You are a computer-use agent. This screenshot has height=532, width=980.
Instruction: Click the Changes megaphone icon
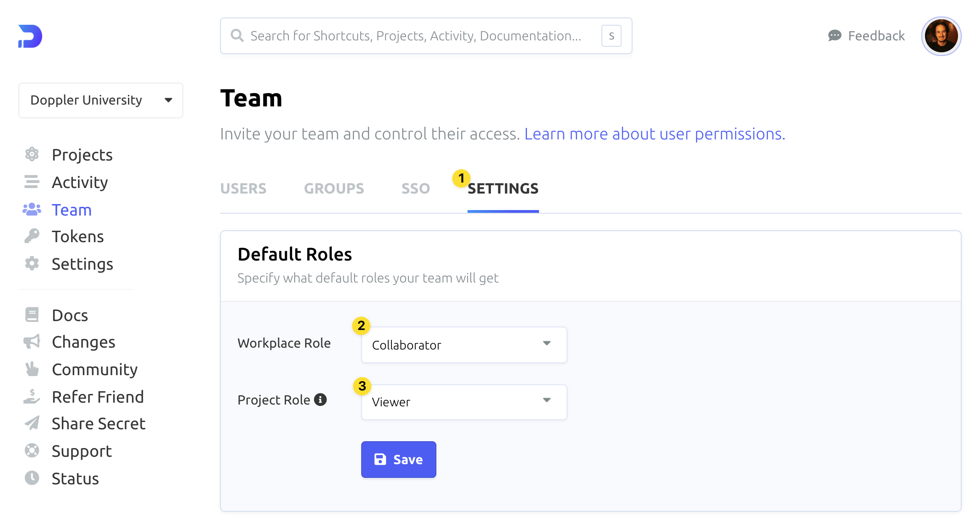32,342
